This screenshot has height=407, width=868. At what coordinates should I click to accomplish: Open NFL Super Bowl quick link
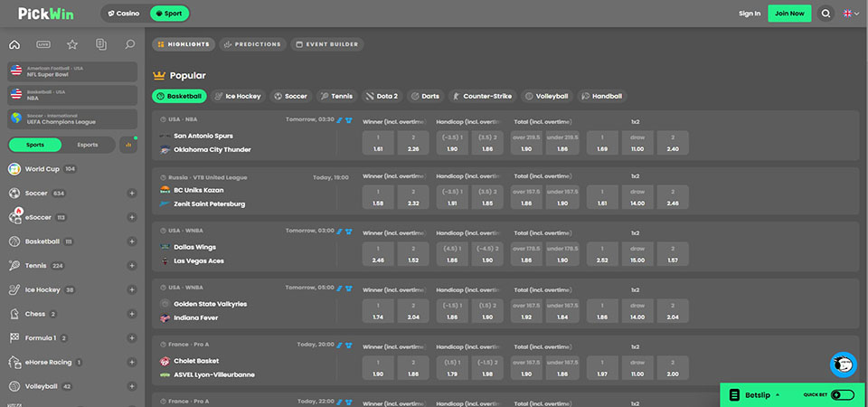(72, 71)
